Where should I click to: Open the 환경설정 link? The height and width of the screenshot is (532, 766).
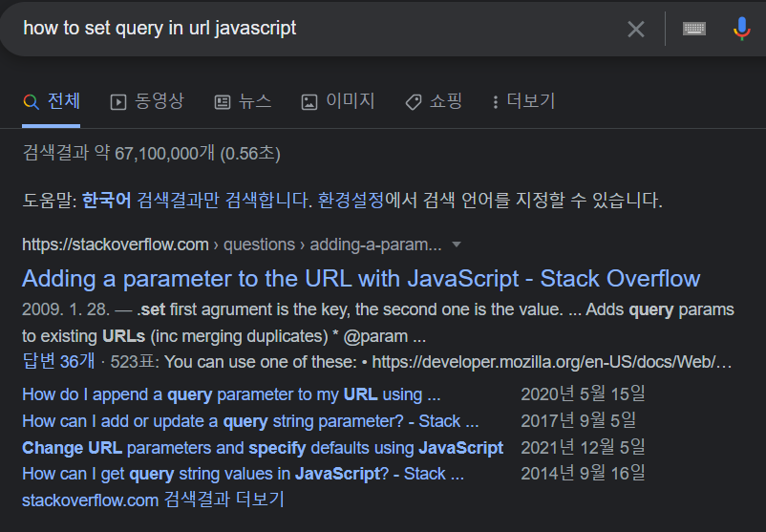pyautogui.click(x=351, y=201)
